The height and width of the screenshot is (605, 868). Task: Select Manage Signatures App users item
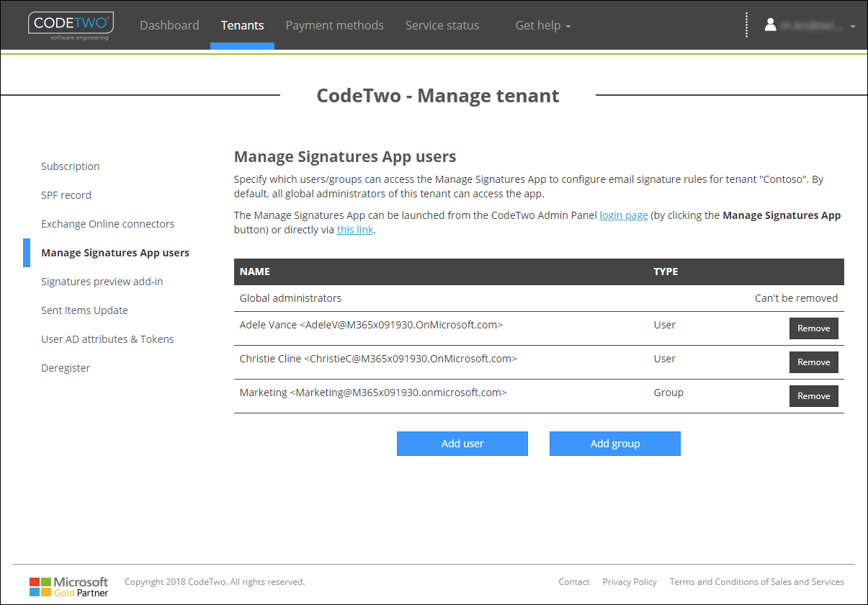click(x=115, y=253)
